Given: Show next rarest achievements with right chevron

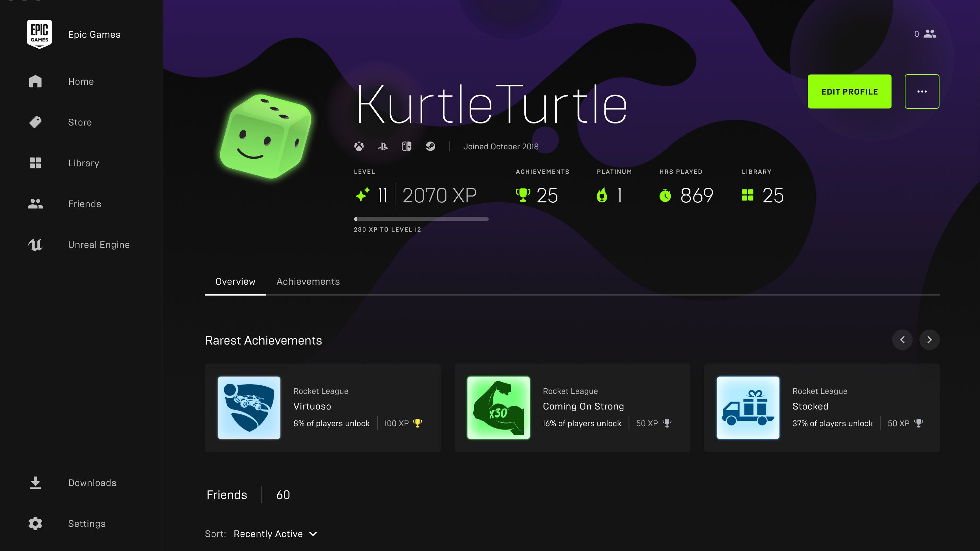Looking at the screenshot, I should point(929,339).
